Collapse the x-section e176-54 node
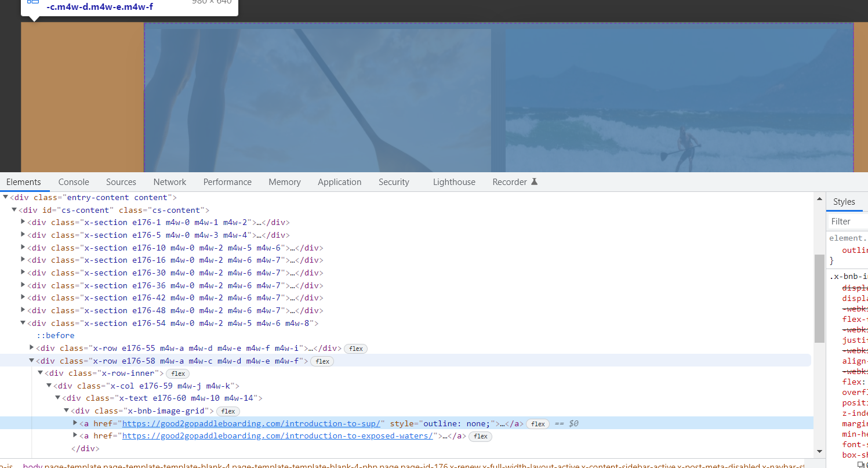The width and height of the screenshot is (868, 468). 23,323
